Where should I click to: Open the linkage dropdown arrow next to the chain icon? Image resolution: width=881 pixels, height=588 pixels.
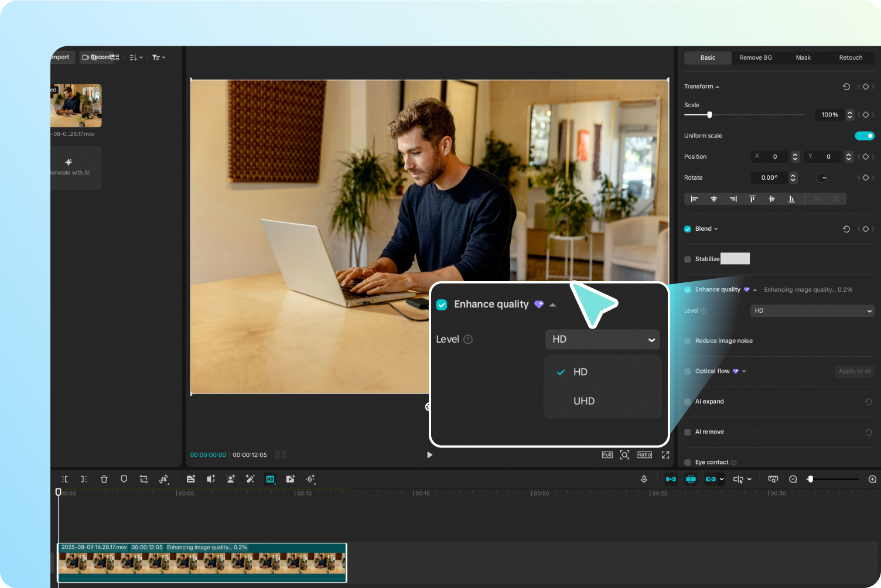pyautogui.click(x=722, y=479)
